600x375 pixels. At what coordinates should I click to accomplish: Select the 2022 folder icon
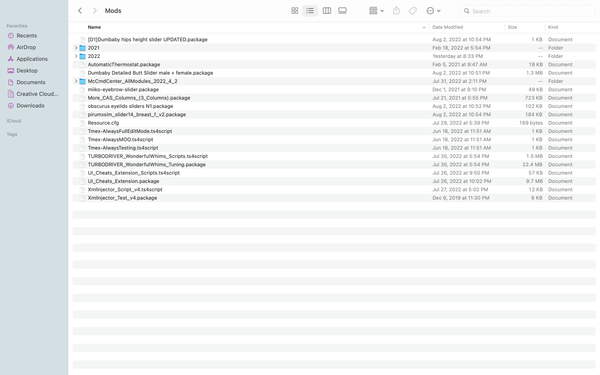(x=82, y=56)
